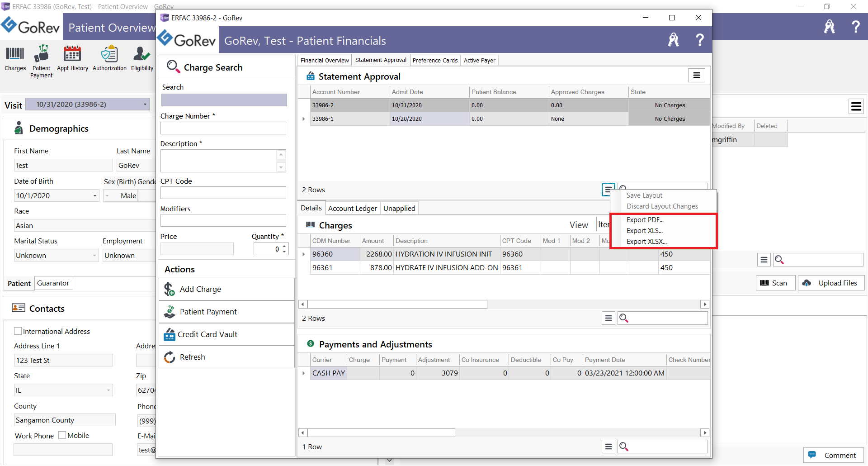868x466 pixels.
Task: Click the Refresh action button
Action: pos(226,357)
